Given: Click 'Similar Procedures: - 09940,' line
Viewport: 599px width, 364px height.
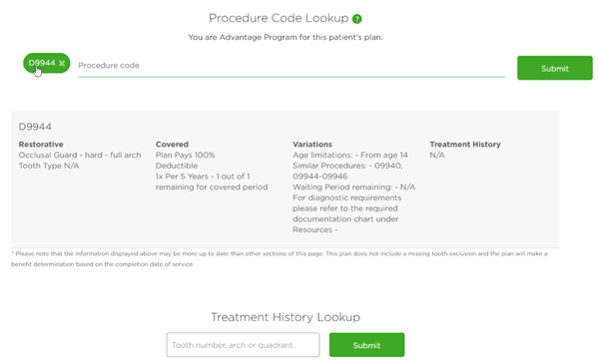Looking at the screenshot, I should (x=347, y=166).
